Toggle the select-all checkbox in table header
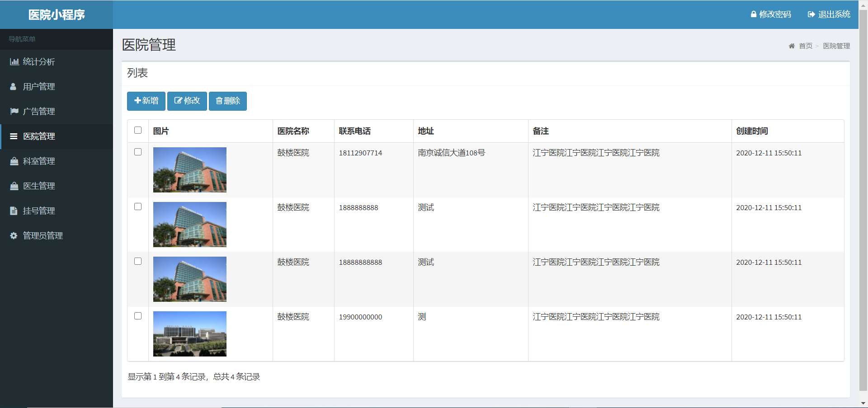 [138, 130]
